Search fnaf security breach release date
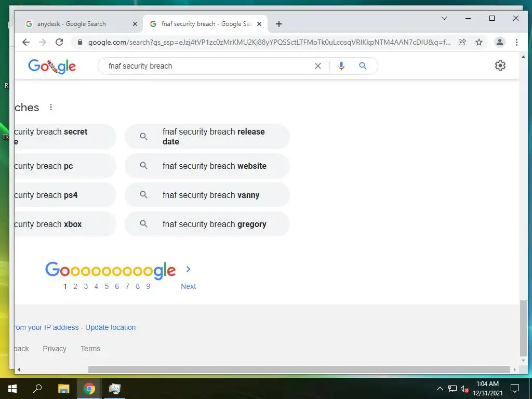 tap(207, 137)
